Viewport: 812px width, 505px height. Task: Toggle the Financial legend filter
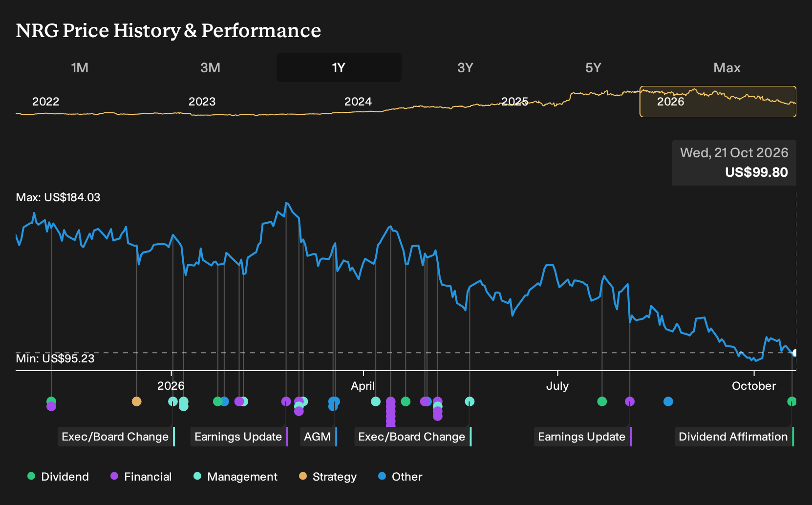coord(141,477)
